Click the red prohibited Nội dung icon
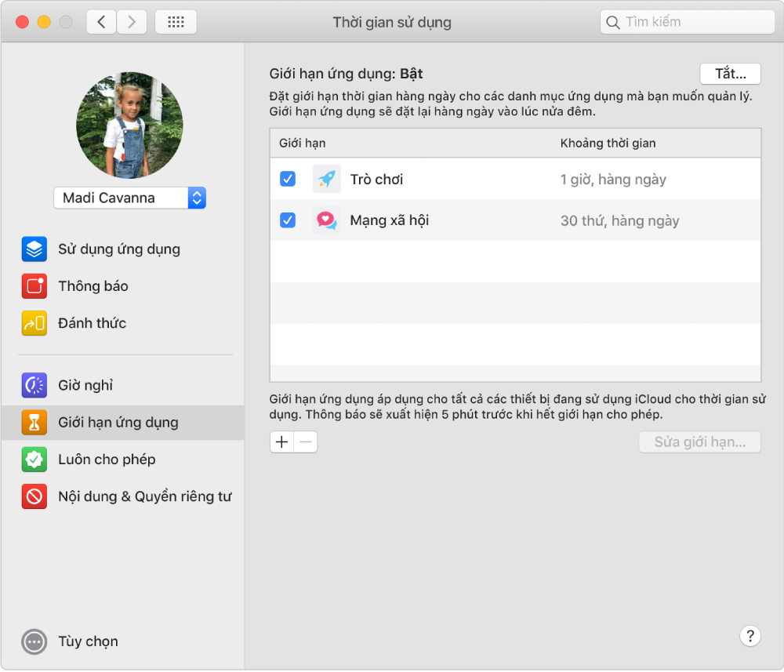 coord(34,496)
